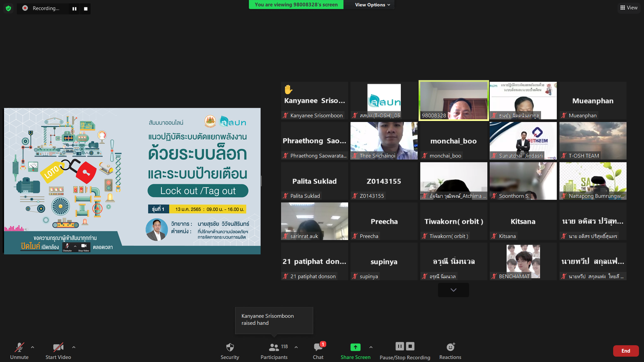Image resolution: width=644 pixels, height=362 pixels.
Task: Stop recording from bottom toolbar icon
Action: pos(410,346)
